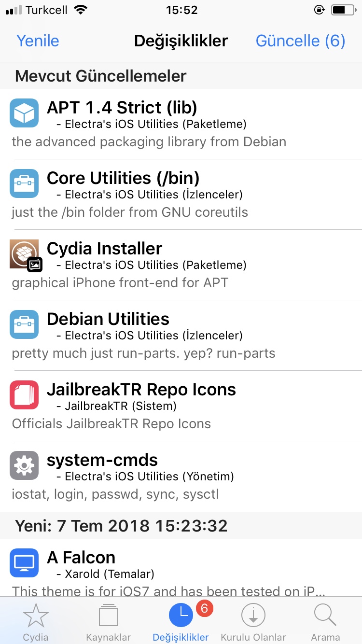This screenshot has height=644, width=362.
Task: Tap the Cydia Installer box icon
Action: click(24, 254)
